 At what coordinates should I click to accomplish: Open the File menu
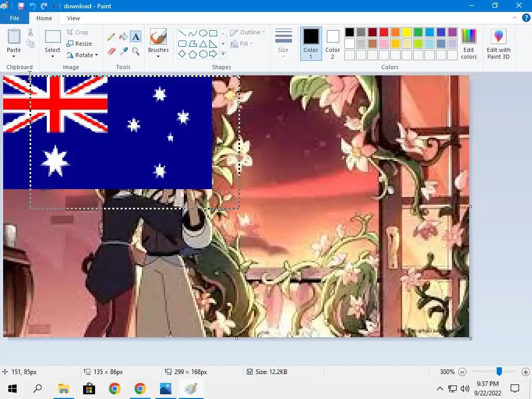(14, 18)
